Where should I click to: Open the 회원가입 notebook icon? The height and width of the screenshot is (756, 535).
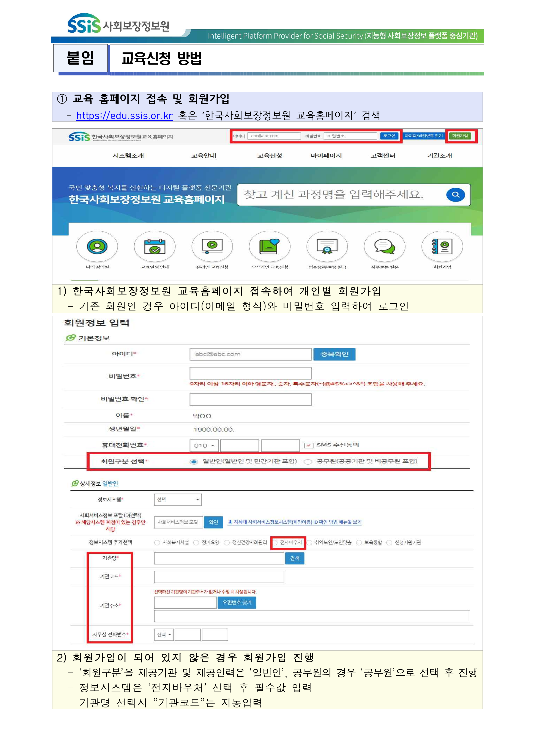point(442,246)
